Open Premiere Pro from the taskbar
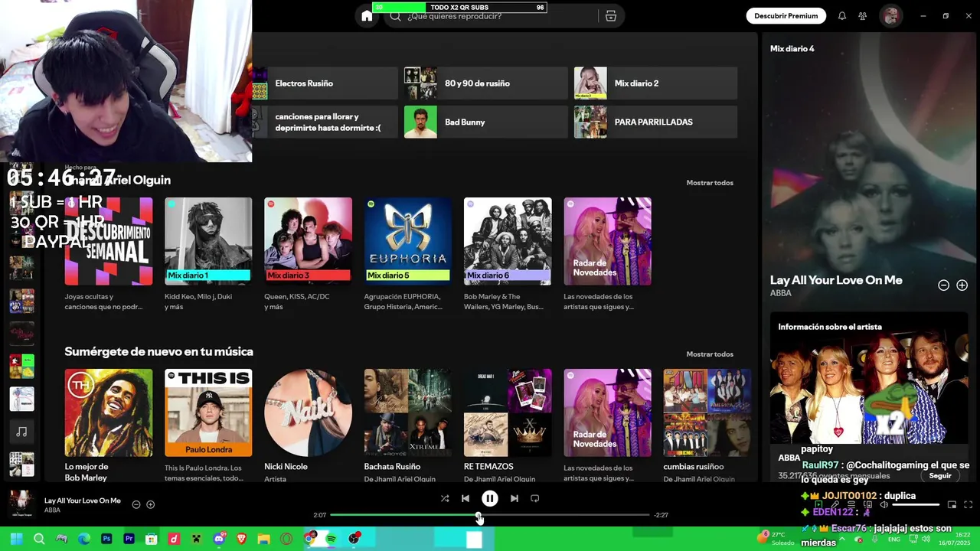Screen dimensions: 980x551 129,539
